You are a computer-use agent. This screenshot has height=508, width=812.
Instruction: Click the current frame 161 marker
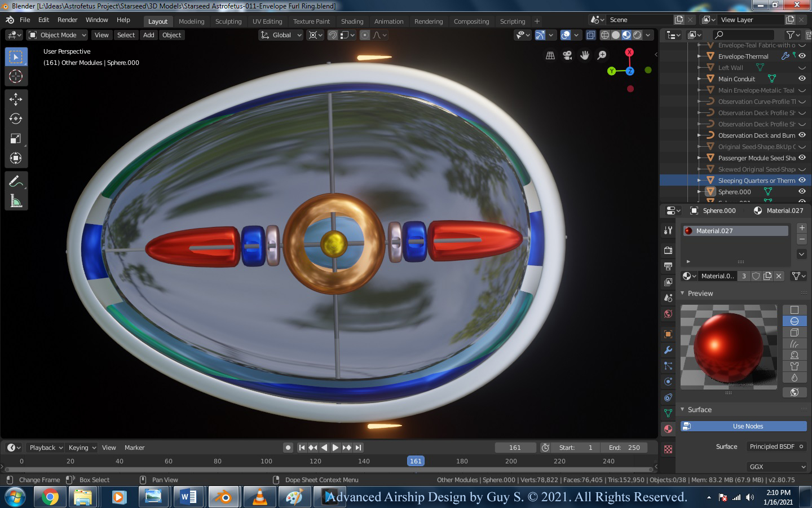pos(416,461)
